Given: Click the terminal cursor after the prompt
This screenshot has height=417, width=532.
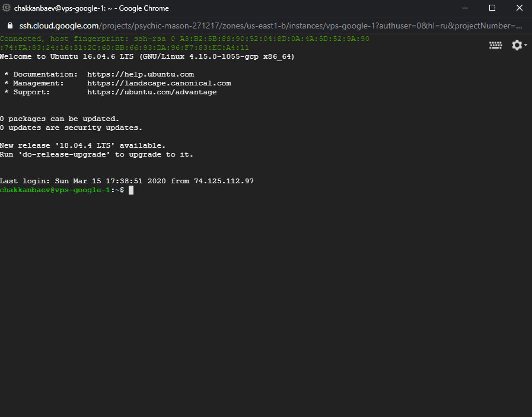Looking at the screenshot, I should [131, 190].
